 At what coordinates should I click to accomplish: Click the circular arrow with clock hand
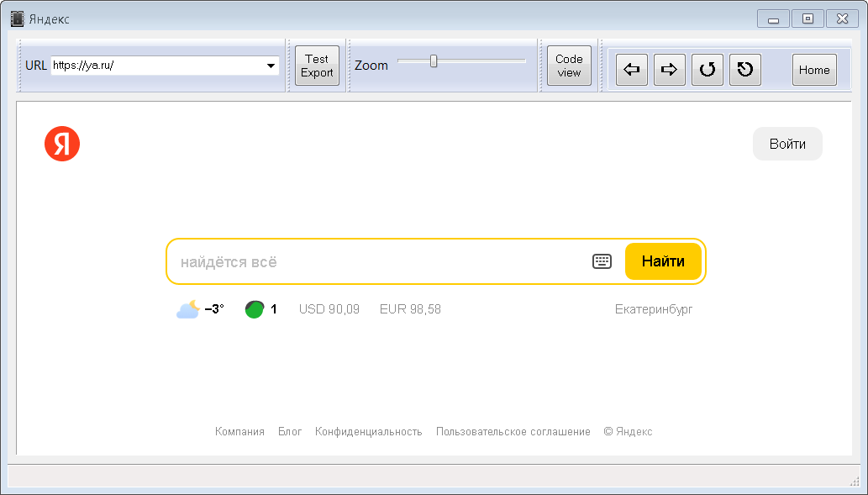745,70
